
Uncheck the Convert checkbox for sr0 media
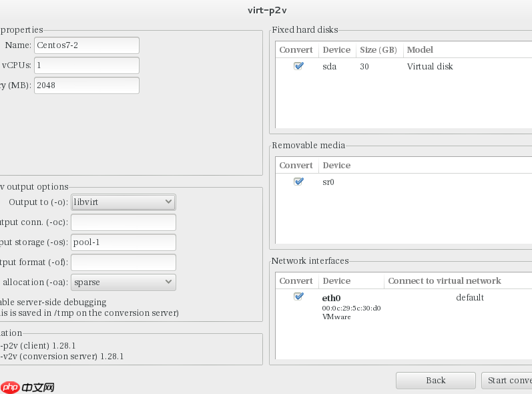click(298, 181)
